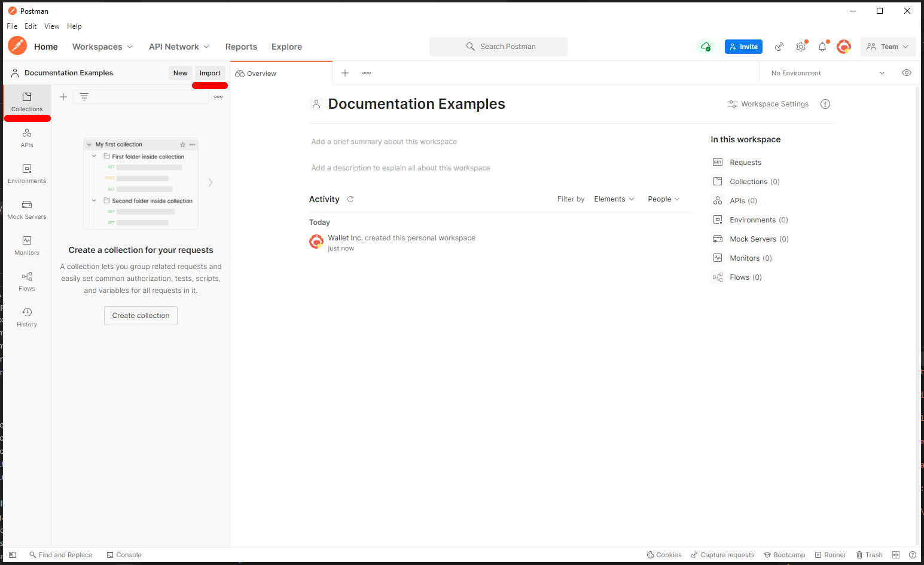The image size is (924, 565).
Task: Open the Monitors sidebar tab
Action: click(27, 246)
